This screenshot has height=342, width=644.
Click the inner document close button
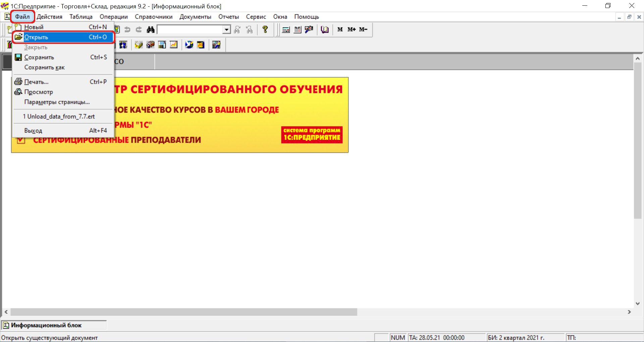(639, 17)
